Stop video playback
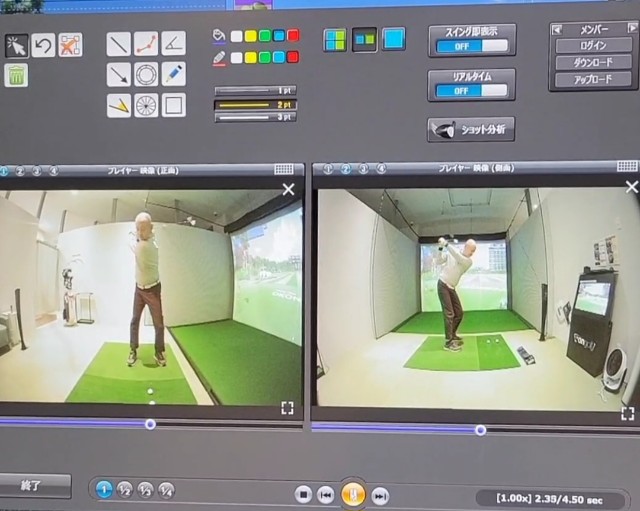 pyautogui.click(x=303, y=495)
